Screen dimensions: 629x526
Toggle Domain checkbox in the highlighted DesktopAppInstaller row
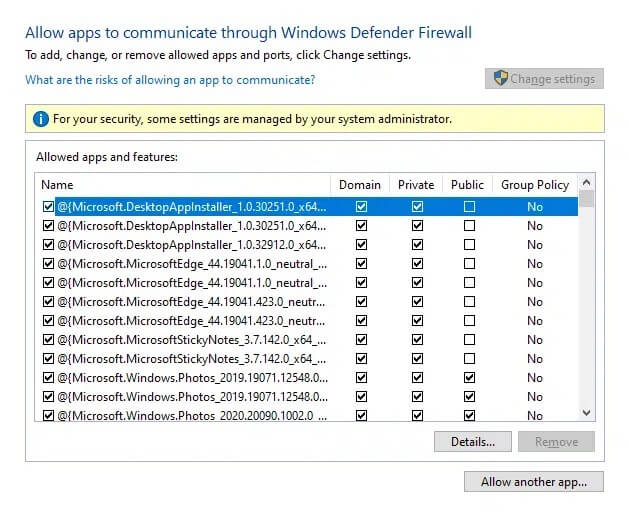(x=361, y=207)
